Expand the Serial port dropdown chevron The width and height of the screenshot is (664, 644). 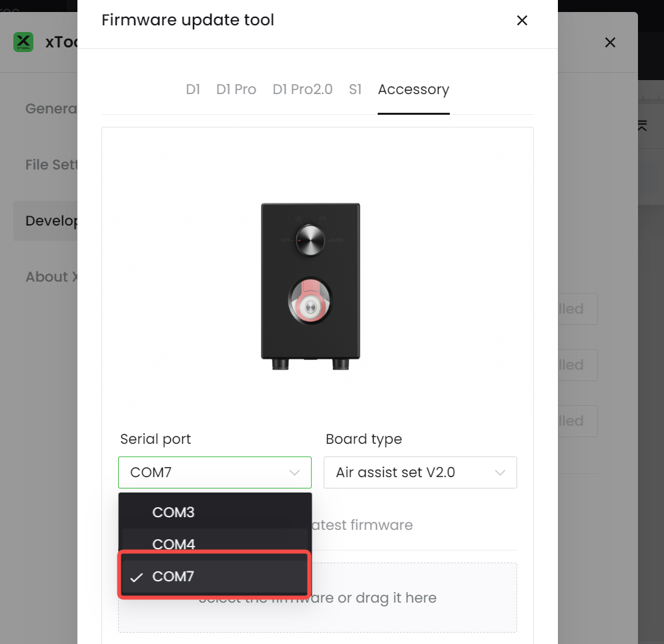294,472
